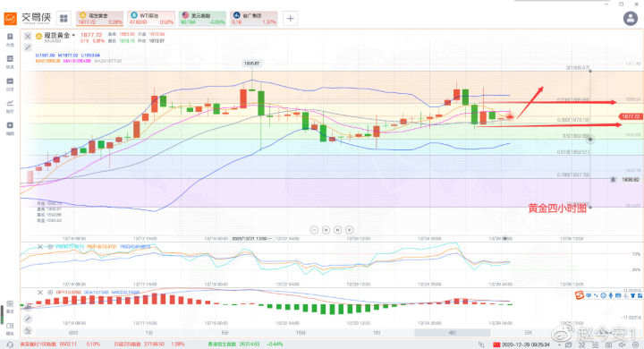The image size is (644, 349).
Task: Open the first bookmark-shaped sidebar icon
Action: coord(10,37)
